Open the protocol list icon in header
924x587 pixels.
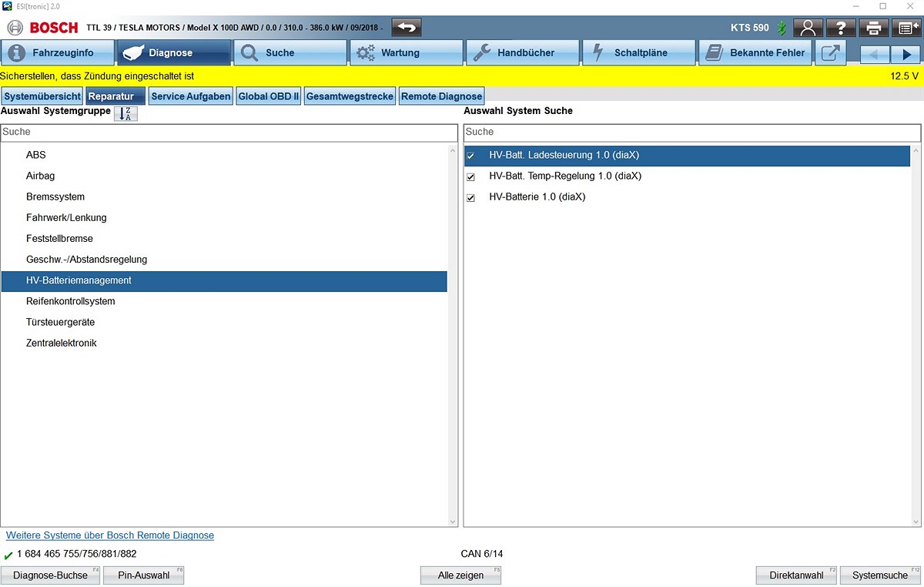[906, 28]
